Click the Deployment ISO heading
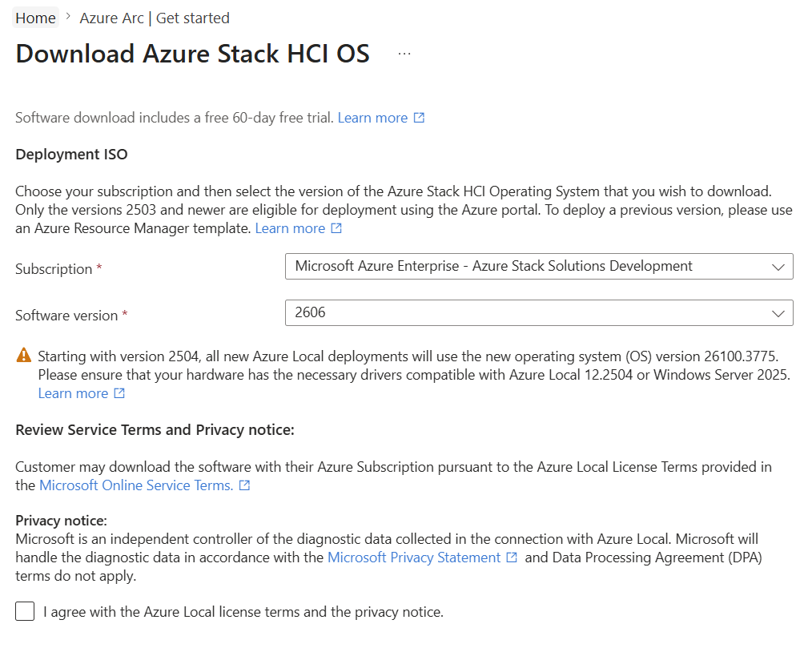 71,155
